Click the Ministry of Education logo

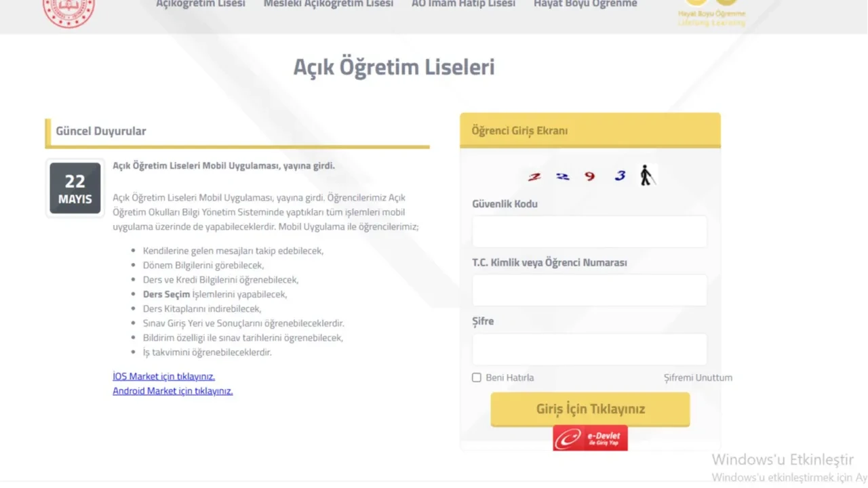click(x=68, y=12)
